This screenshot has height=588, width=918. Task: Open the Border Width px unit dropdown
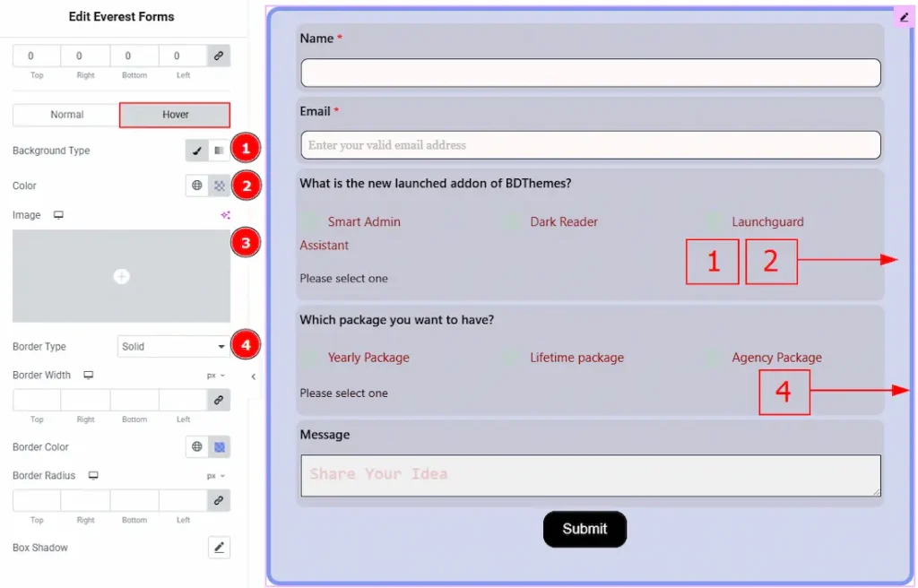tap(216, 376)
